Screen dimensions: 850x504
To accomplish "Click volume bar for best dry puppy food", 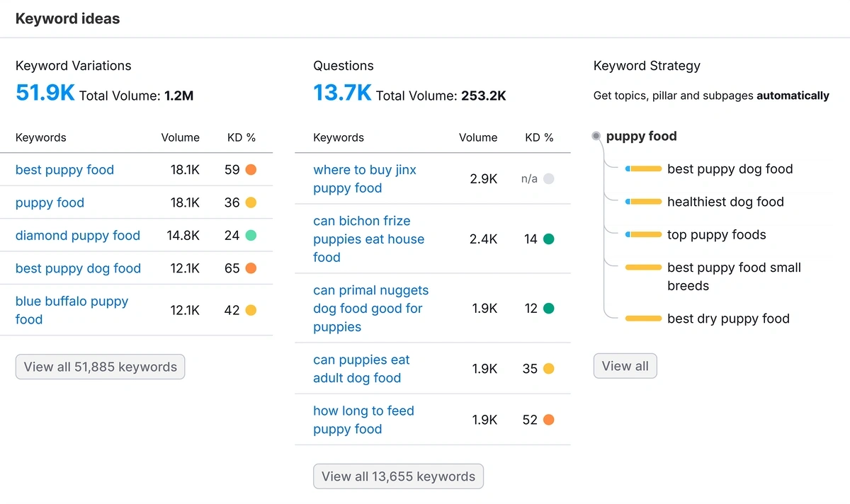I will pyautogui.click(x=643, y=319).
